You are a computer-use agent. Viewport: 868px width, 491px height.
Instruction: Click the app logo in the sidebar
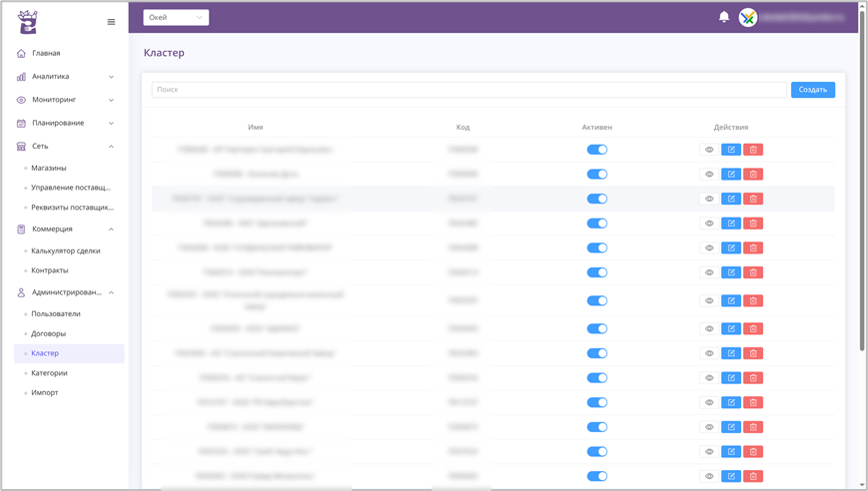click(27, 22)
